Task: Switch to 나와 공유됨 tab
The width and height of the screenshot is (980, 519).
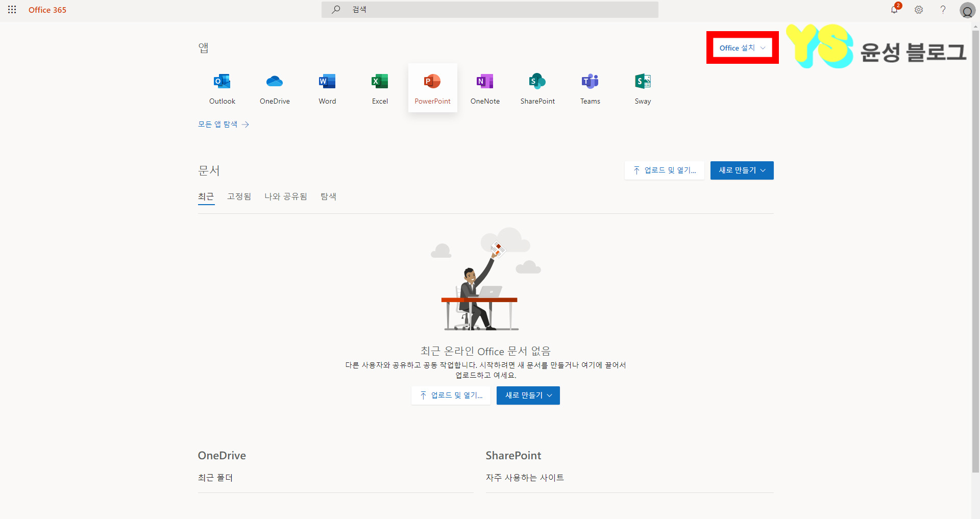Action: tap(286, 196)
